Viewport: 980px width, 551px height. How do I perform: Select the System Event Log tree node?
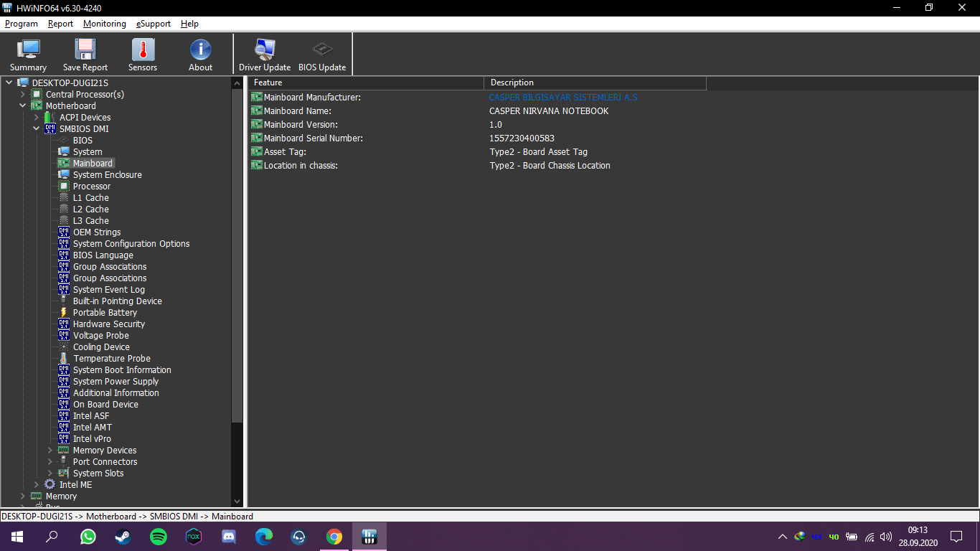point(109,290)
